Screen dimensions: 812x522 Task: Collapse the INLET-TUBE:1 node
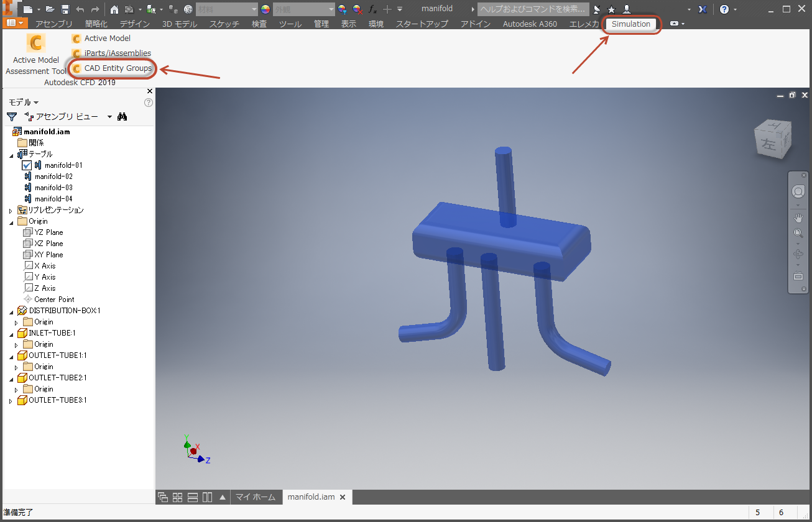[x=11, y=334]
